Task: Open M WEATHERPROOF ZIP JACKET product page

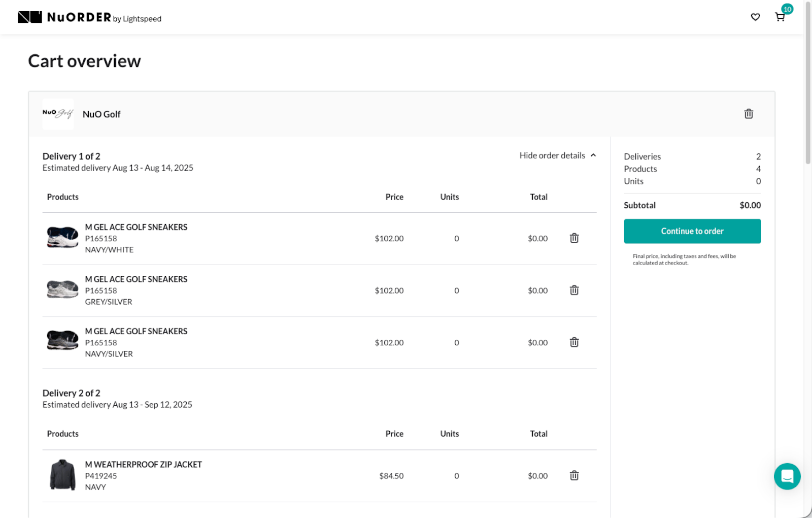Action: pyautogui.click(x=143, y=464)
